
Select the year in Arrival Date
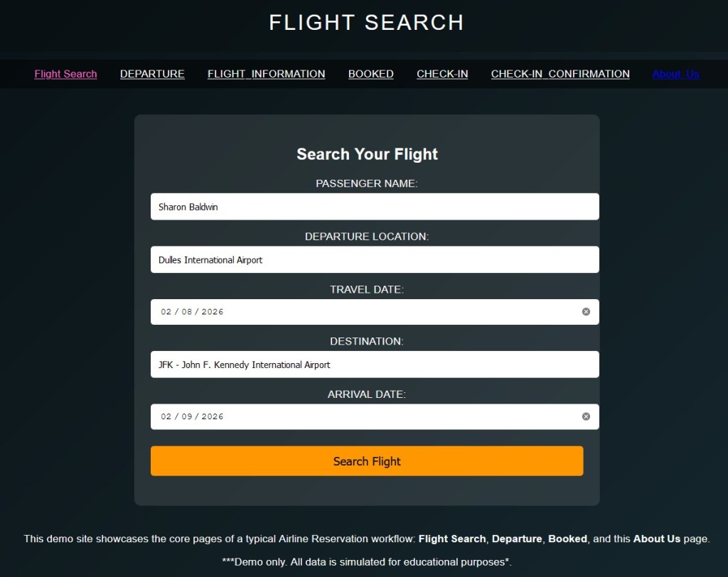(213, 416)
